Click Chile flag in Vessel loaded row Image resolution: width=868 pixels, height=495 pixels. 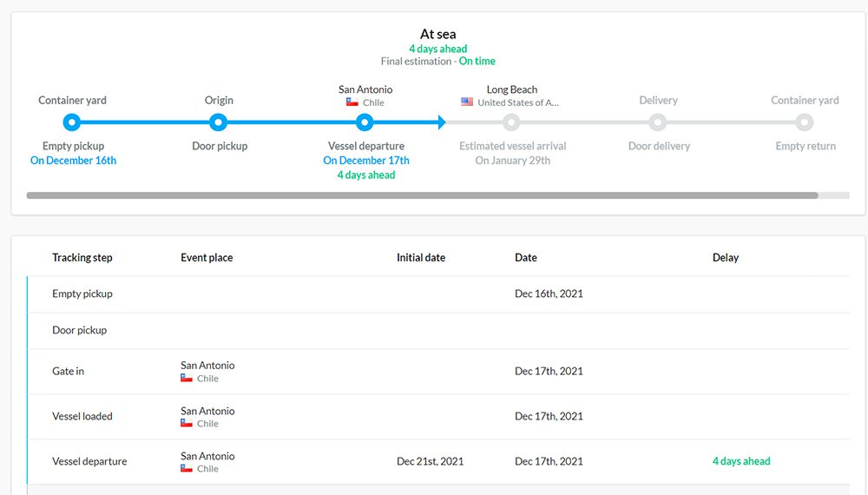point(187,424)
